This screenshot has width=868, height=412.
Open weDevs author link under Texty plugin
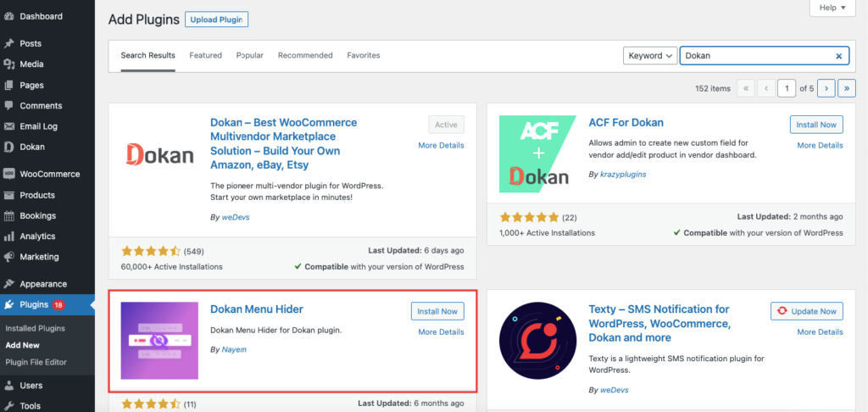[615, 390]
